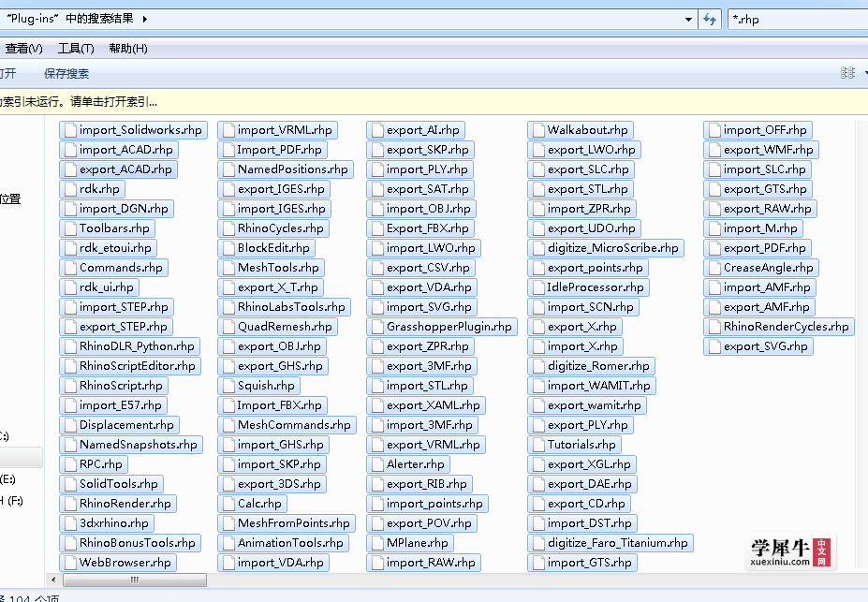Click the file name digitize_Romer.rhp
This screenshot has height=602, width=868.
[x=598, y=366]
